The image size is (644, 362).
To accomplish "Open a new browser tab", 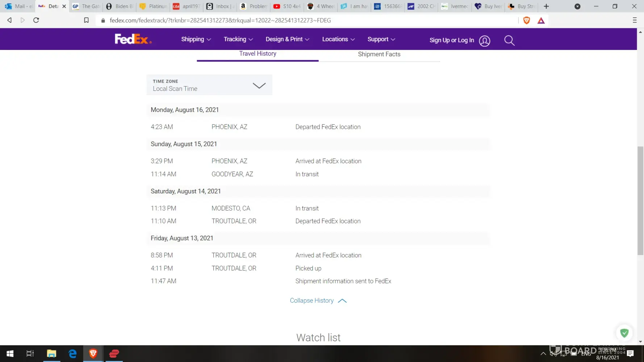I will [x=546, y=6].
